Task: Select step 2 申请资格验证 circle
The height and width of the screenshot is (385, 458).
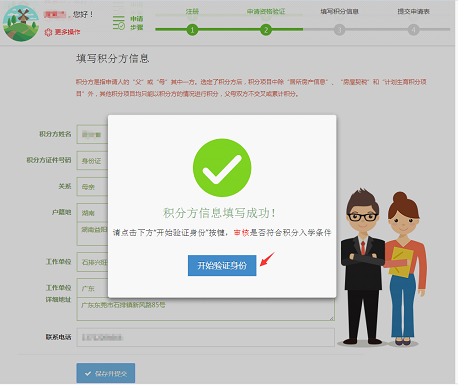Action: (x=266, y=30)
